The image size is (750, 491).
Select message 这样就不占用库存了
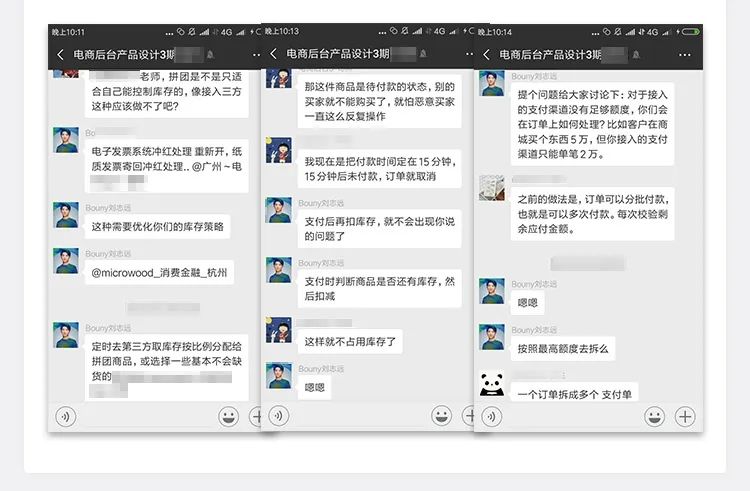pyautogui.click(x=350, y=342)
